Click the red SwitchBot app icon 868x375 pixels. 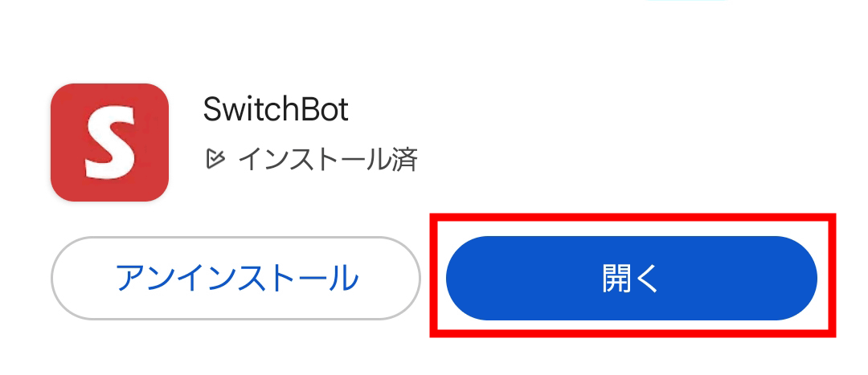[109, 142]
